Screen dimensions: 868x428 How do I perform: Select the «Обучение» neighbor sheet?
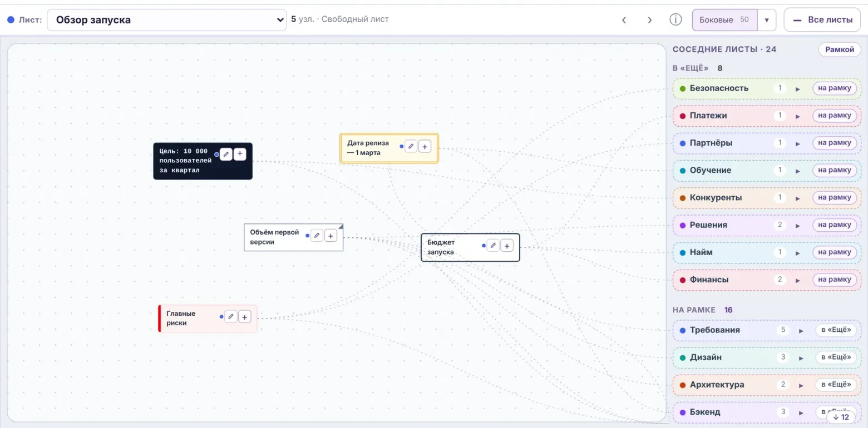[x=767, y=170]
